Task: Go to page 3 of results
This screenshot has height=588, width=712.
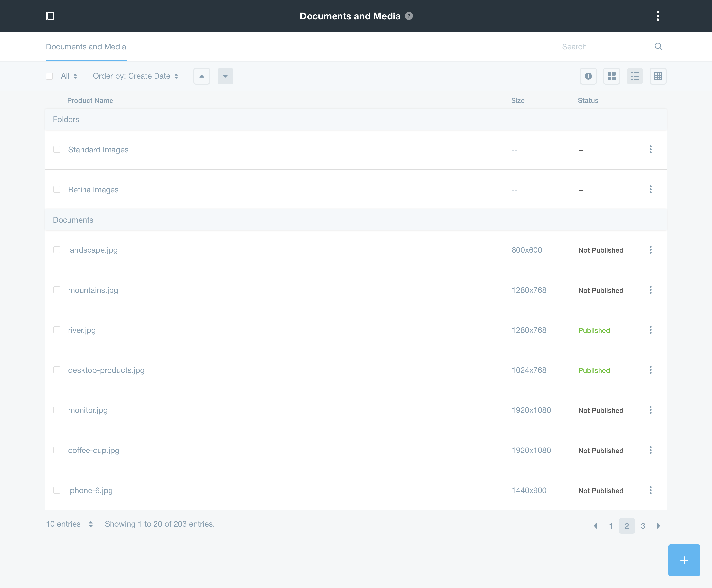Action: pyautogui.click(x=643, y=525)
